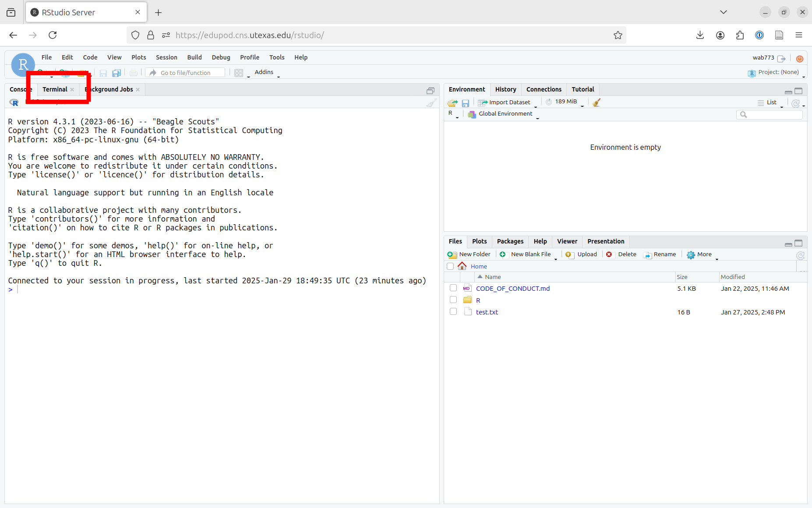The height and width of the screenshot is (508, 812).
Task: Click the R logo icon in Console header
Action: coord(14,102)
